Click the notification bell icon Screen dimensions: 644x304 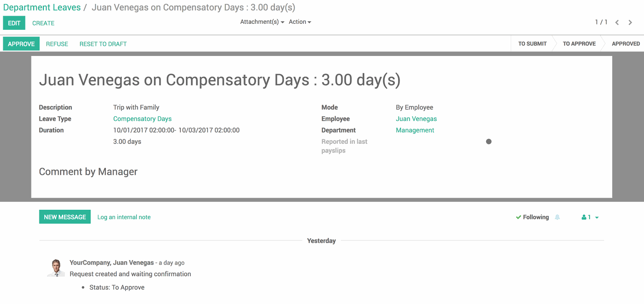click(557, 217)
